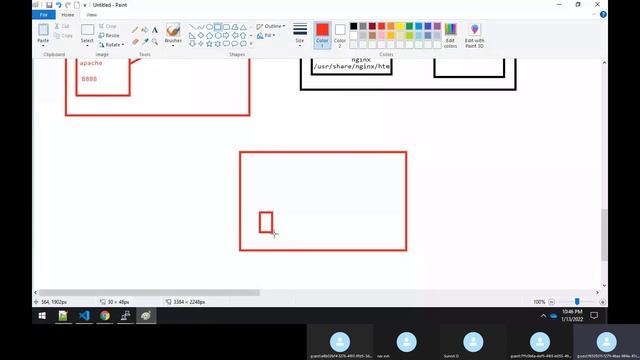This screenshot has height=360, width=640.
Task: Select the Color 2 background box
Action: pyautogui.click(x=340, y=35)
